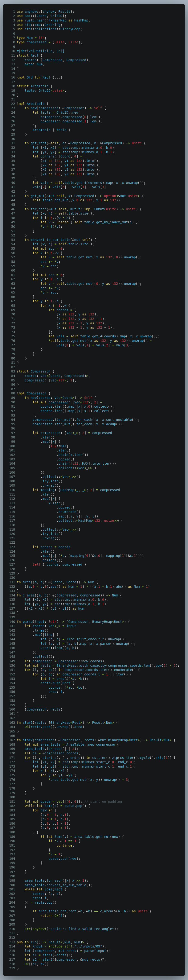Click the line calling 'x.sort_unstable()'
Image resolution: width=188 pixels, height=980 pixels.
(x=86, y=419)
